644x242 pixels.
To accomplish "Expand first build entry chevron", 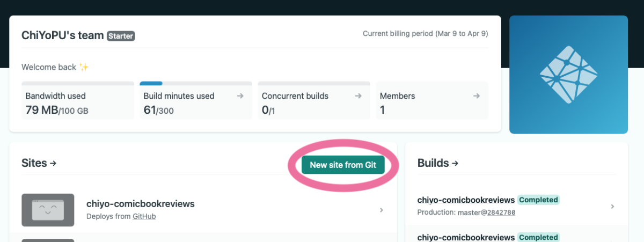I will (613, 207).
